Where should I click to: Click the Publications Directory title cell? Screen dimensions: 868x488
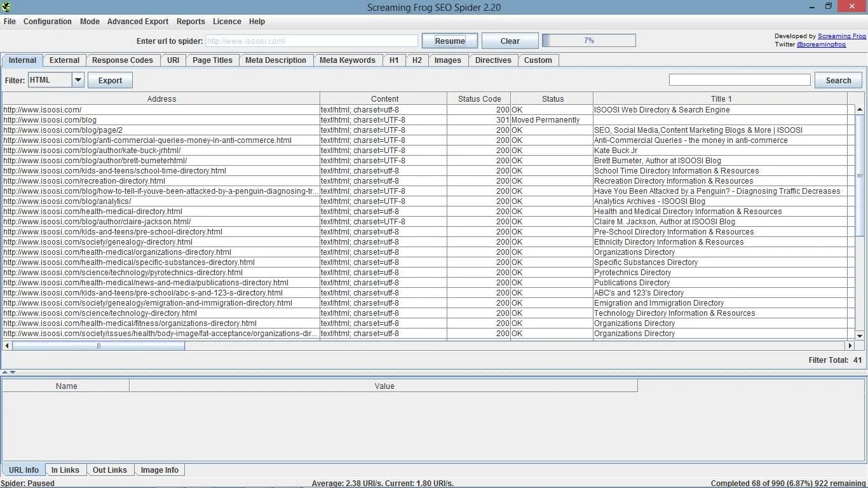721,283
